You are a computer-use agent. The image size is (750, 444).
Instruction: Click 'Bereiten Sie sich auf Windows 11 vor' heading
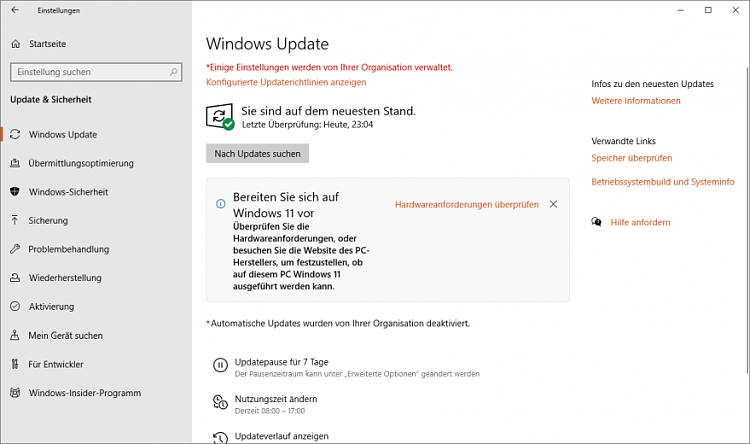pyautogui.click(x=286, y=205)
